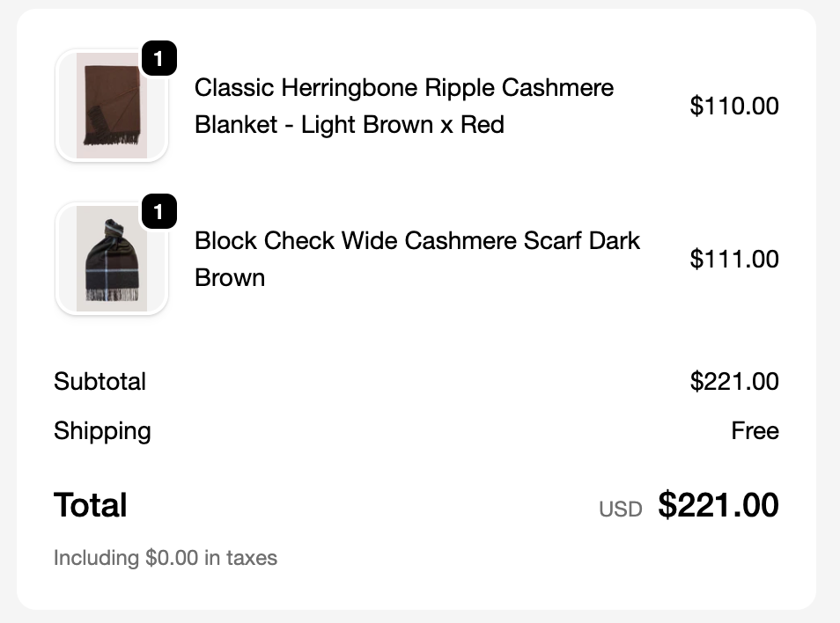840x623 pixels.
Task: Click the $110.00 blanket price
Action: pyautogui.click(x=733, y=106)
